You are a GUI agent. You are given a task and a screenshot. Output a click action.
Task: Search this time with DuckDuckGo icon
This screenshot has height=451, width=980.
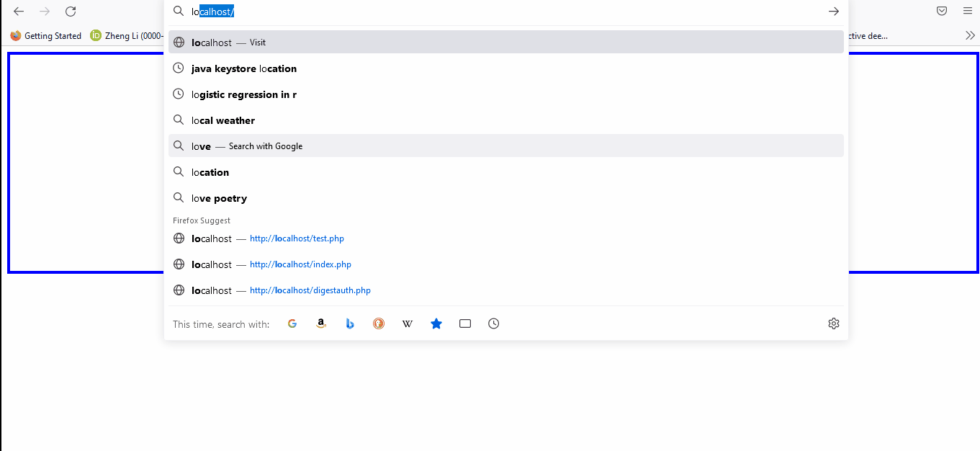click(379, 324)
